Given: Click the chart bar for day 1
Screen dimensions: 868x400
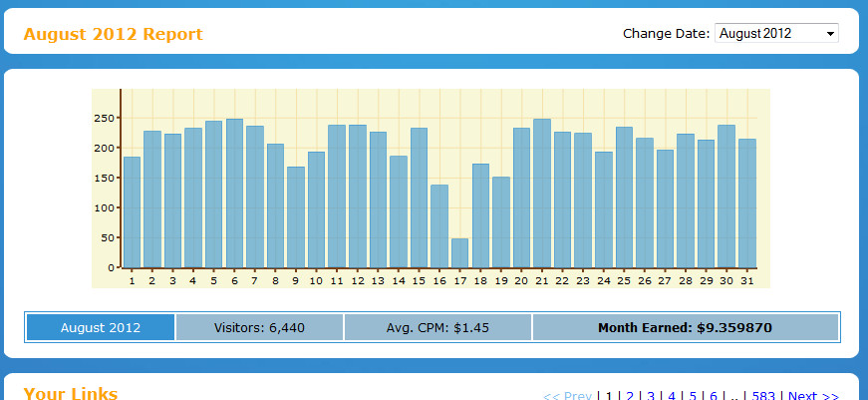Looking at the screenshot, I should [132, 212].
